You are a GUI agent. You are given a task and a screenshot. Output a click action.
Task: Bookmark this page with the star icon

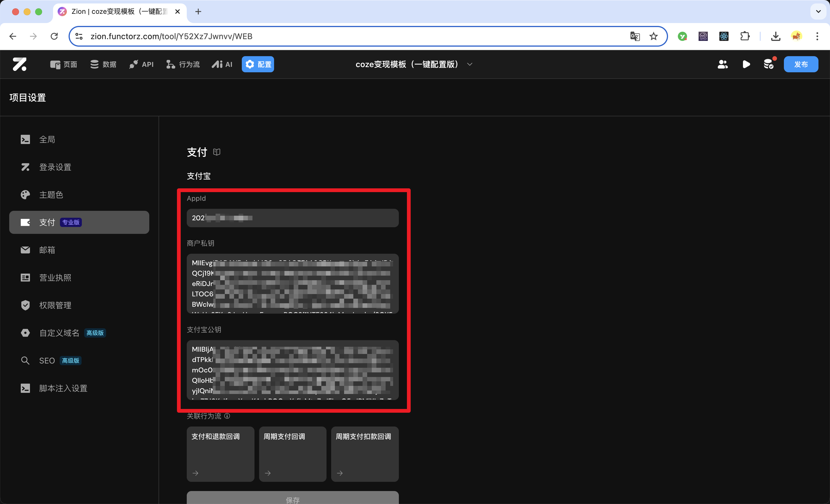[654, 36]
